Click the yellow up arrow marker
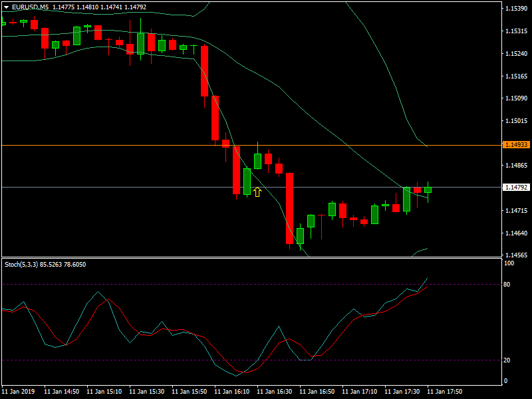 [257, 192]
